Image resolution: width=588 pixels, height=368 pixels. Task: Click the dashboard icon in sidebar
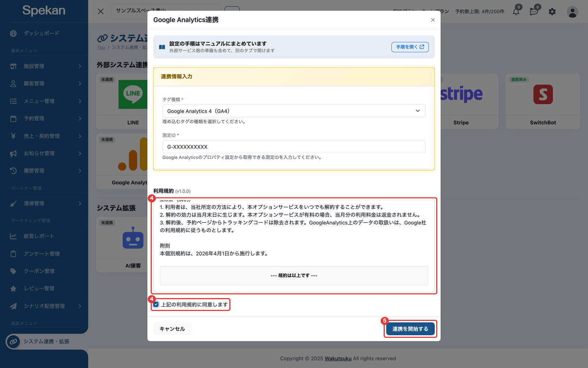point(14,33)
